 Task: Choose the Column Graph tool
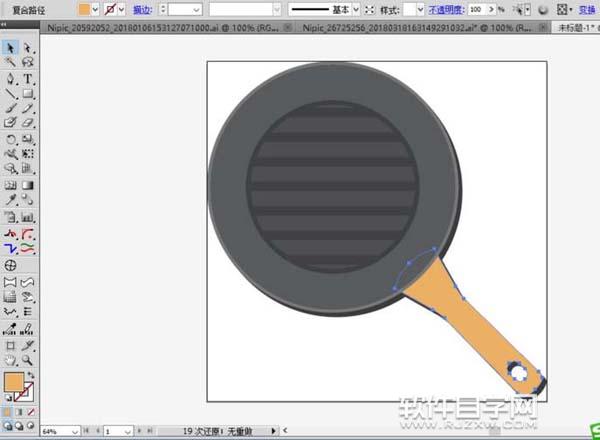coord(28,217)
